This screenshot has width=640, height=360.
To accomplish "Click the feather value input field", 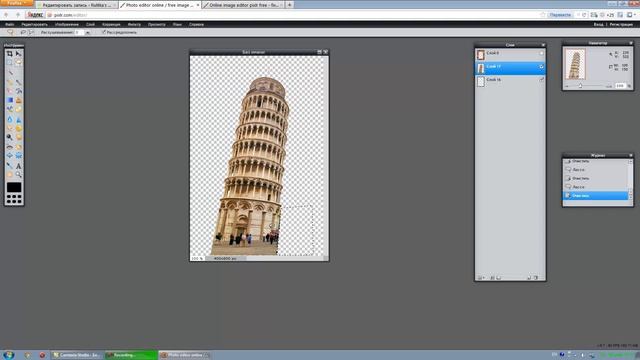I will pyautogui.click(x=79, y=32).
